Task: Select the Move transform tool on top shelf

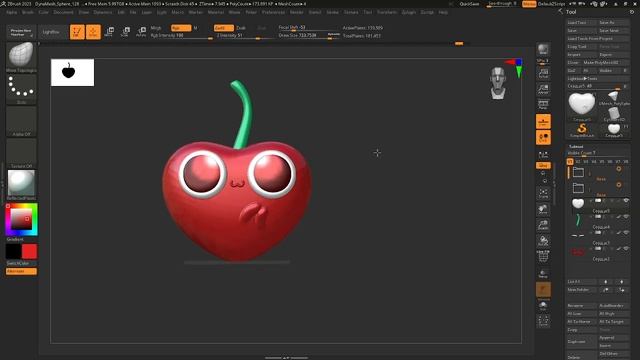Action: pos(109,32)
